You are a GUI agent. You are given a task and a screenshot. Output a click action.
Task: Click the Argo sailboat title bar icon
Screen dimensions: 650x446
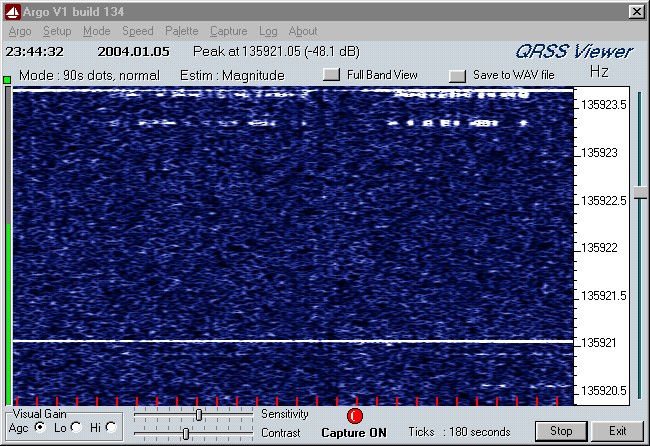pyautogui.click(x=12, y=12)
